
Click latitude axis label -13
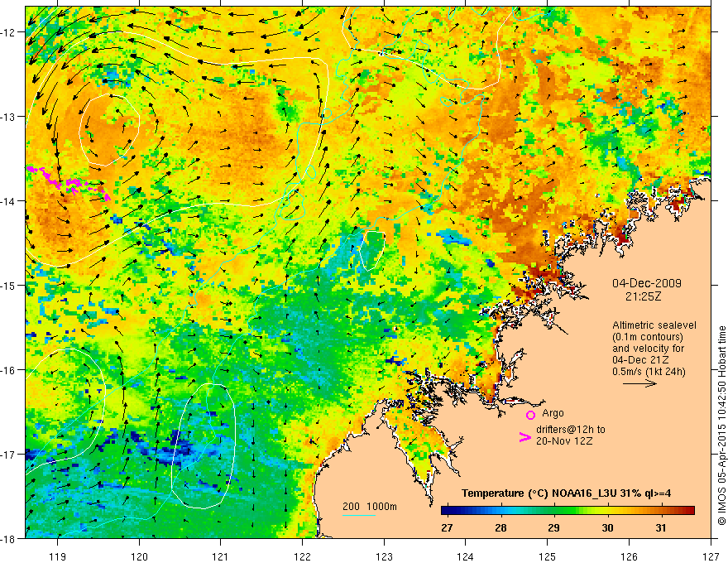click(8, 117)
